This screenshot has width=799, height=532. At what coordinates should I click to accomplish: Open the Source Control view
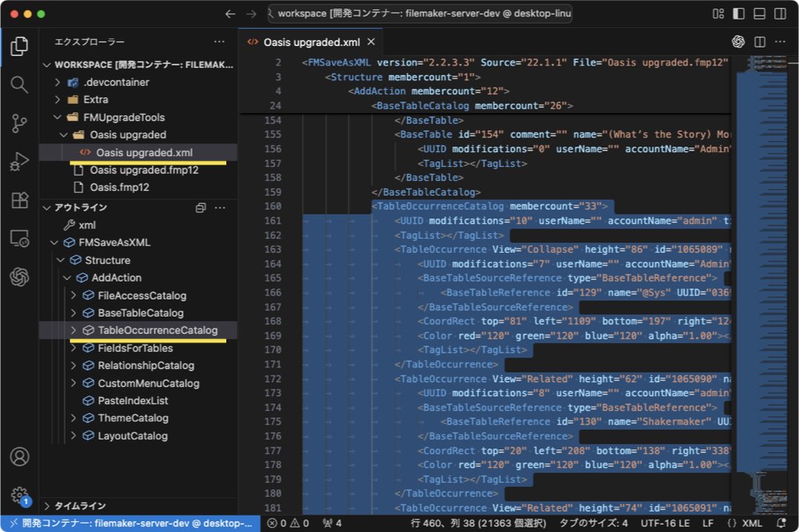tap(20, 123)
